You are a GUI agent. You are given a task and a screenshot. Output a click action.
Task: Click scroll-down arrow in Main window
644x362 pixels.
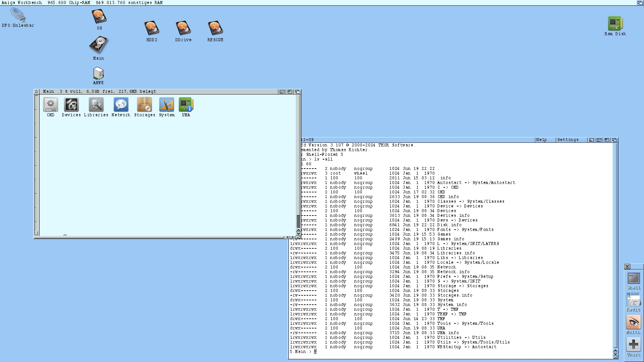pos(299,234)
